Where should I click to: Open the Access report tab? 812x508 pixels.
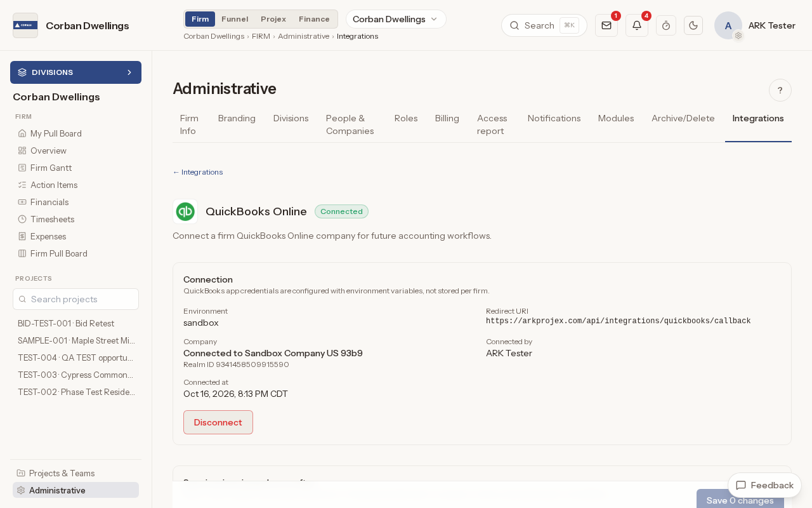tap(492, 124)
